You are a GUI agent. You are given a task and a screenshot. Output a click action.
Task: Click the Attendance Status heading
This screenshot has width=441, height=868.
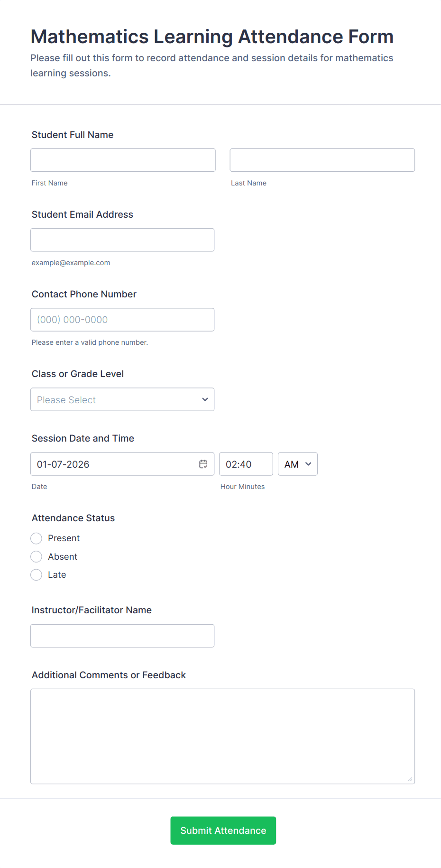point(73,518)
